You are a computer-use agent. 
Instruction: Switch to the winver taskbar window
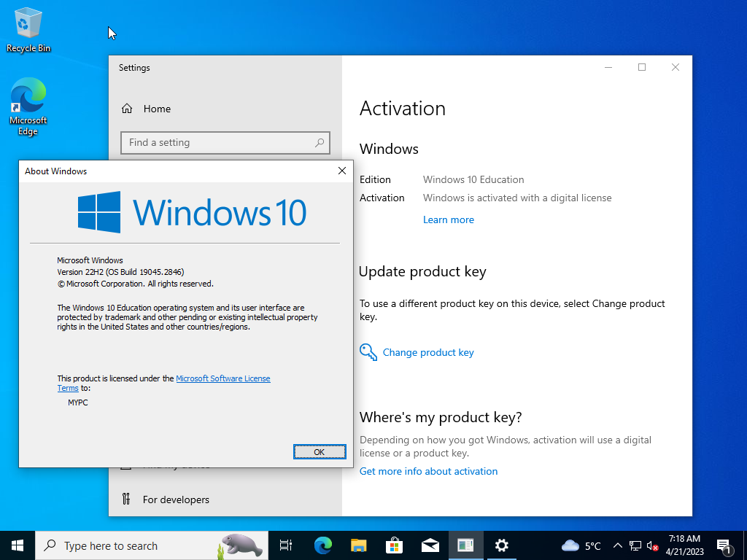coord(466,545)
